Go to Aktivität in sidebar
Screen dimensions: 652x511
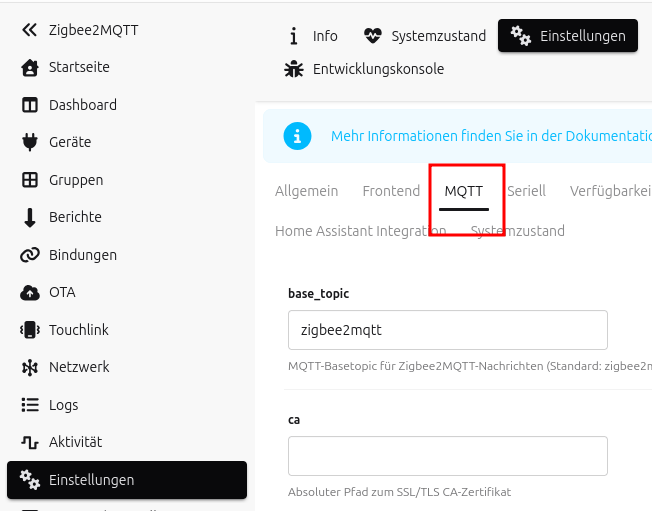point(75,442)
